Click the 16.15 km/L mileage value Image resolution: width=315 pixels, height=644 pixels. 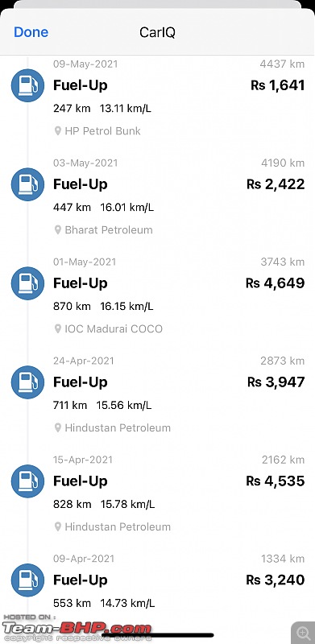[126, 307]
